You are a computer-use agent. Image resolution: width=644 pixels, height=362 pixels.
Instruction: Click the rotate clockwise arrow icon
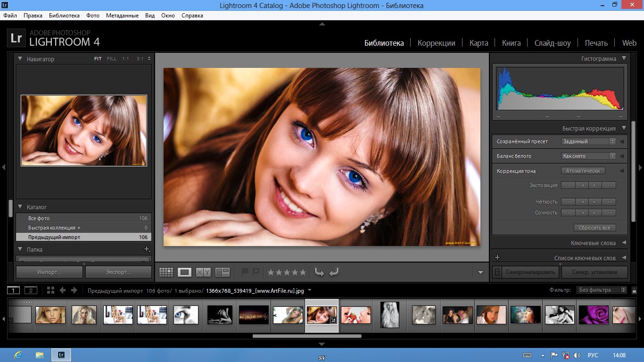pyautogui.click(x=334, y=272)
